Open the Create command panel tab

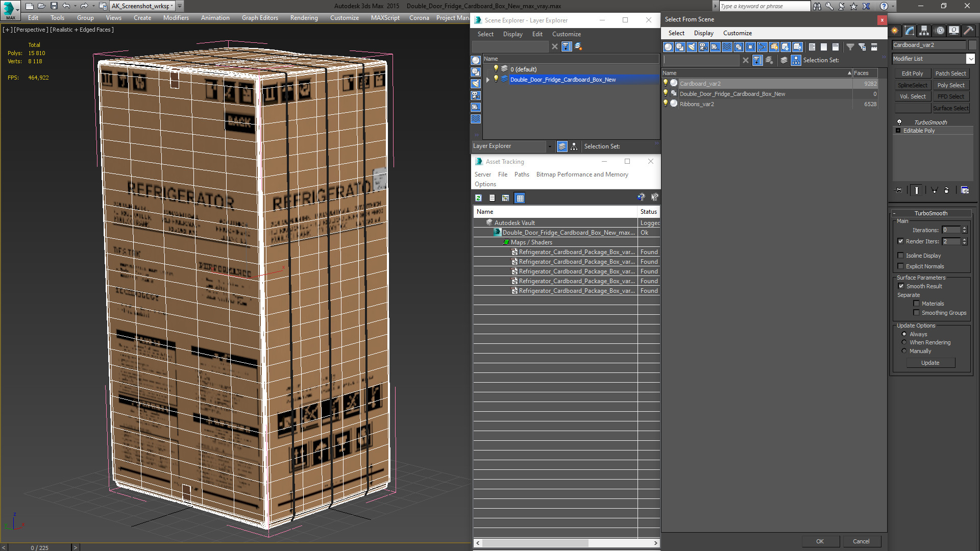[895, 31]
